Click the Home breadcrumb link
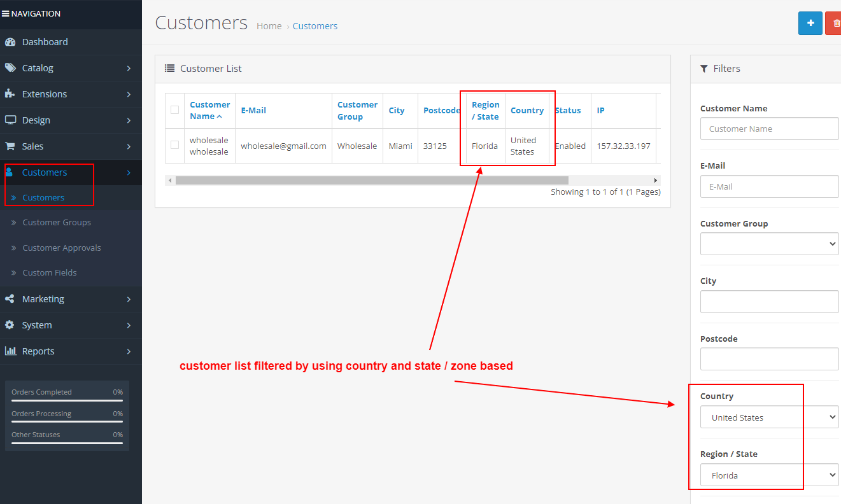 coord(269,26)
